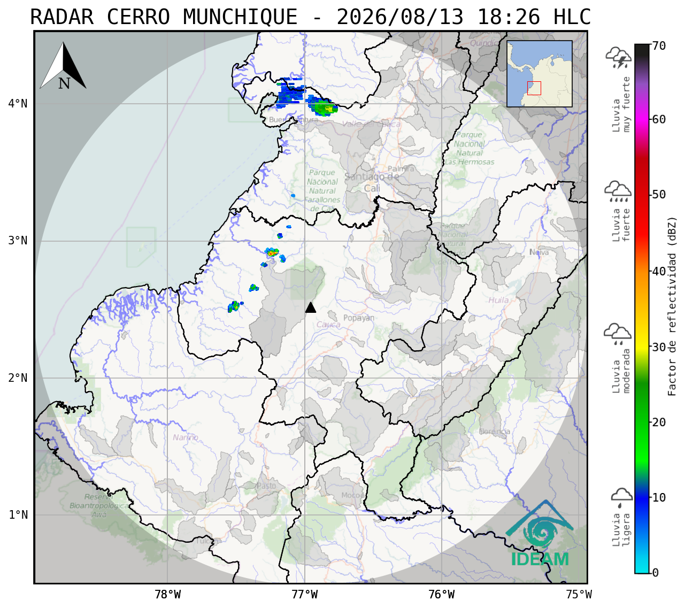700x608 pixels.
Task: Open the Colombia inset locator map
Action: tap(540, 74)
